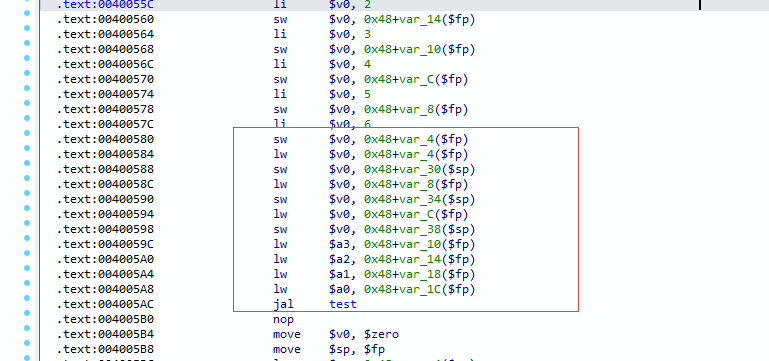Click the breakpoint dot beside address 004005A4
Viewport: 769px width, 361px height.
[x=27, y=275]
